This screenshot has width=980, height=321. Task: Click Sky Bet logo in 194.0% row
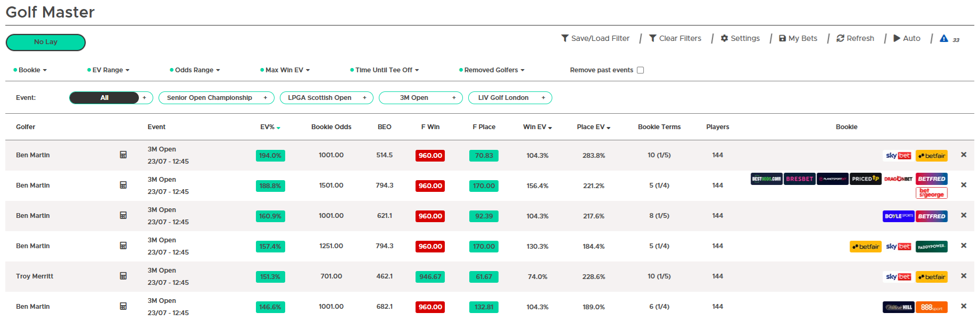899,156
